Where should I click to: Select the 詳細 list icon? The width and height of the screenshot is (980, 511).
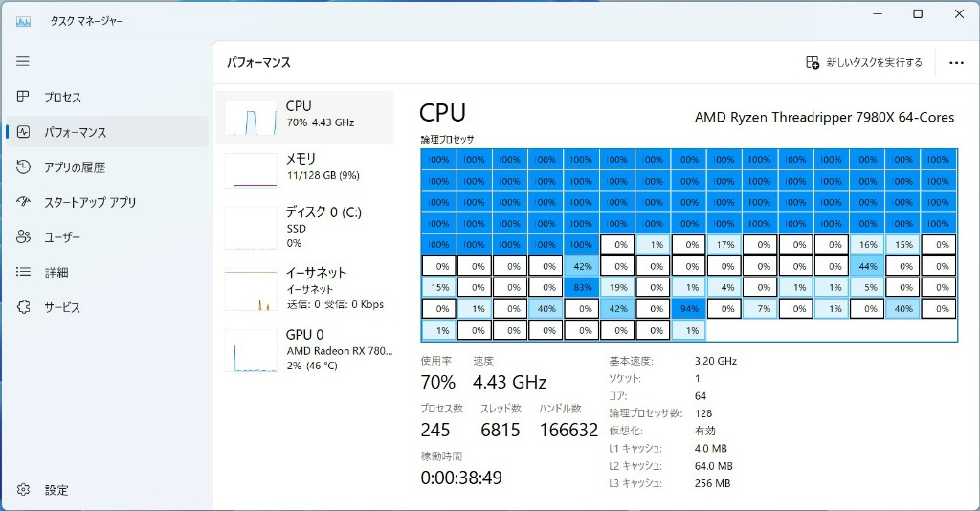(x=24, y=273)
